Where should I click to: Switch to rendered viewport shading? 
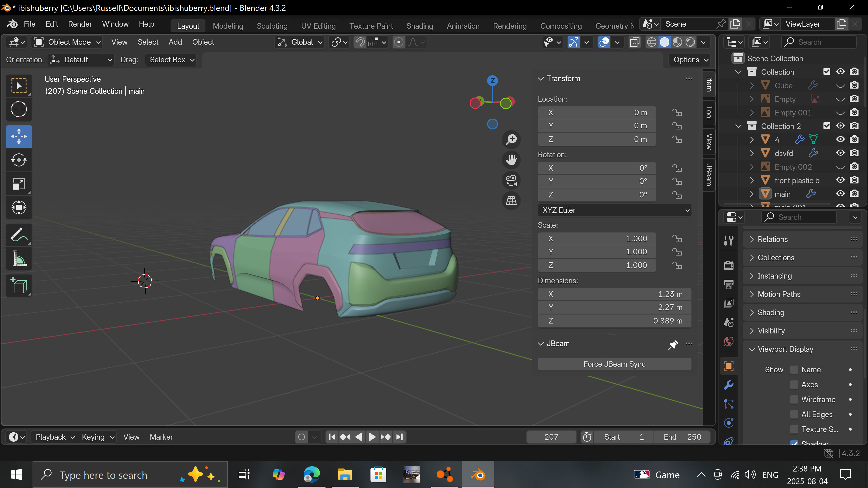[x=690, y=42]
